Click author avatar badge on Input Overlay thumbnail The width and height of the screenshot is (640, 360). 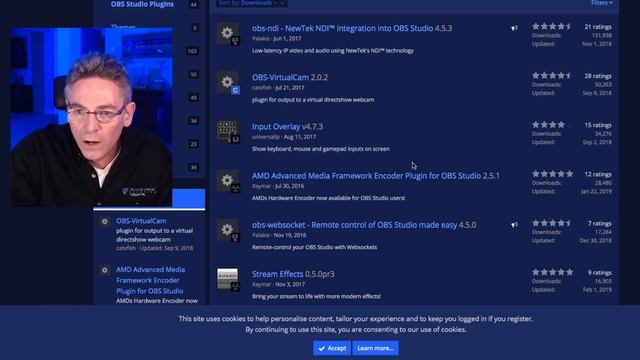pyautogui.click(x=236, y=139)
